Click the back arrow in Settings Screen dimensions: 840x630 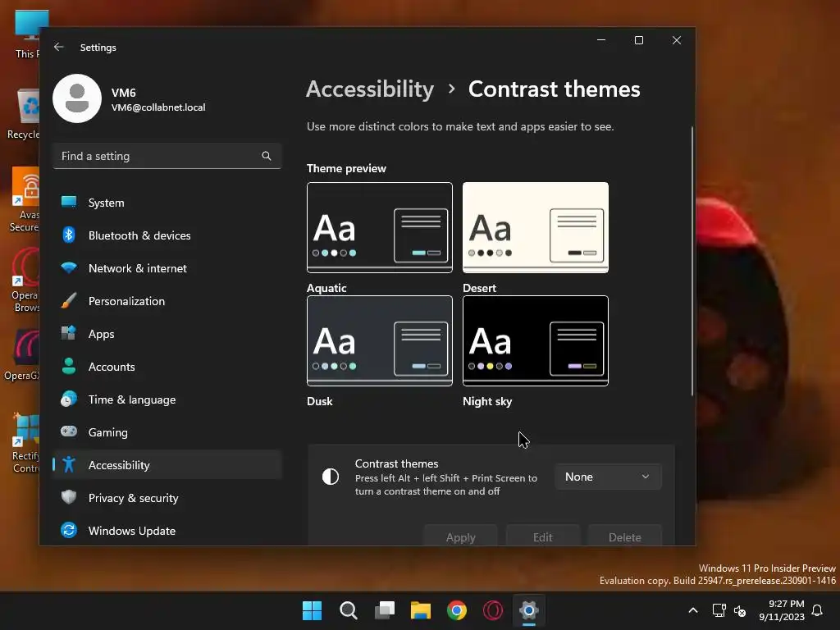59,47
